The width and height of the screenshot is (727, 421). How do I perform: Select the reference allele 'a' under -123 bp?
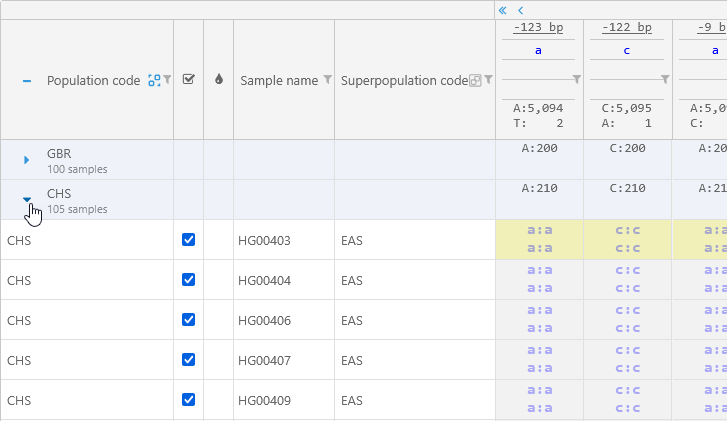point(538,51)
